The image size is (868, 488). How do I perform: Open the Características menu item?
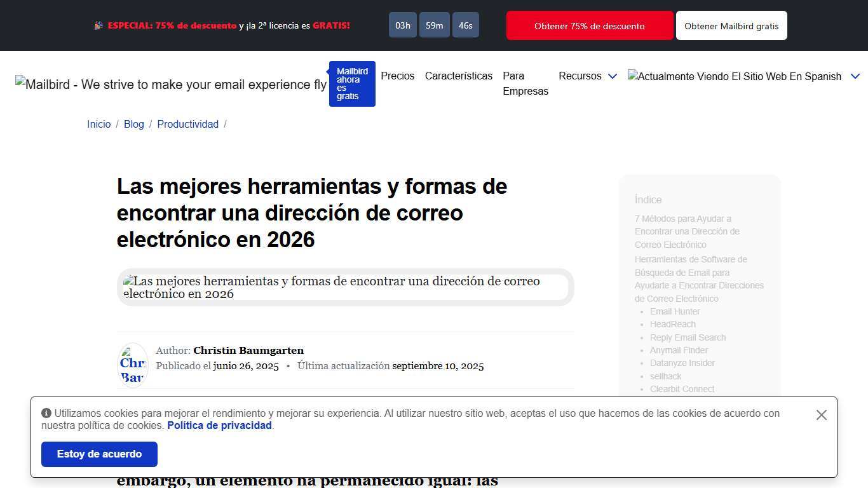point(459,76)
